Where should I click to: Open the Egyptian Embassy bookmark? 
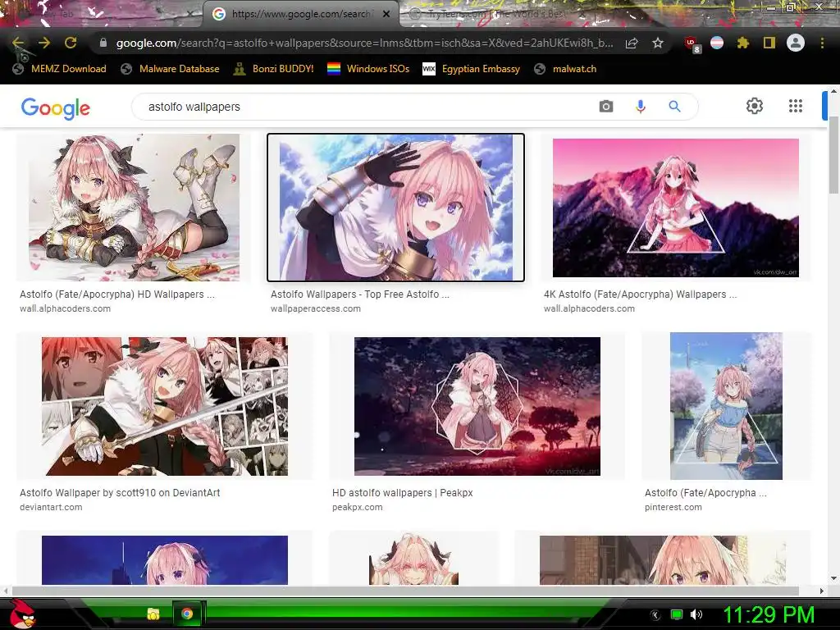(x=471, y=69)
